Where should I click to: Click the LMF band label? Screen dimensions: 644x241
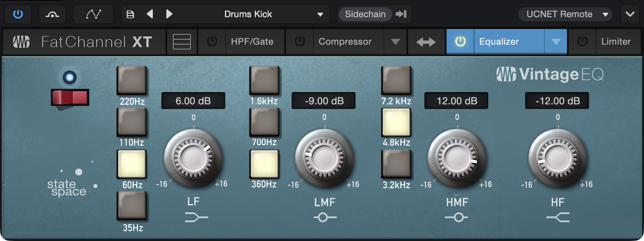click(325, 202)
